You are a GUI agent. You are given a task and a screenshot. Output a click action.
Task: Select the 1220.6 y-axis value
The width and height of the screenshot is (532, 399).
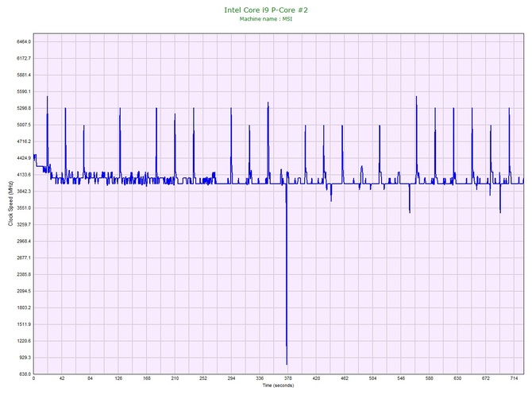[x=24, y=341]
